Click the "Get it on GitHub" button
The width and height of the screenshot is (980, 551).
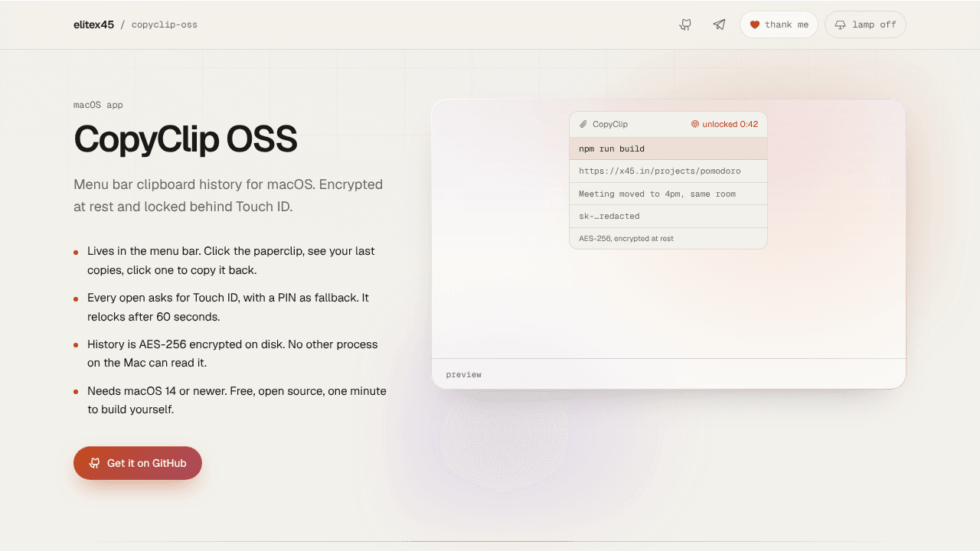coord(138,463)
